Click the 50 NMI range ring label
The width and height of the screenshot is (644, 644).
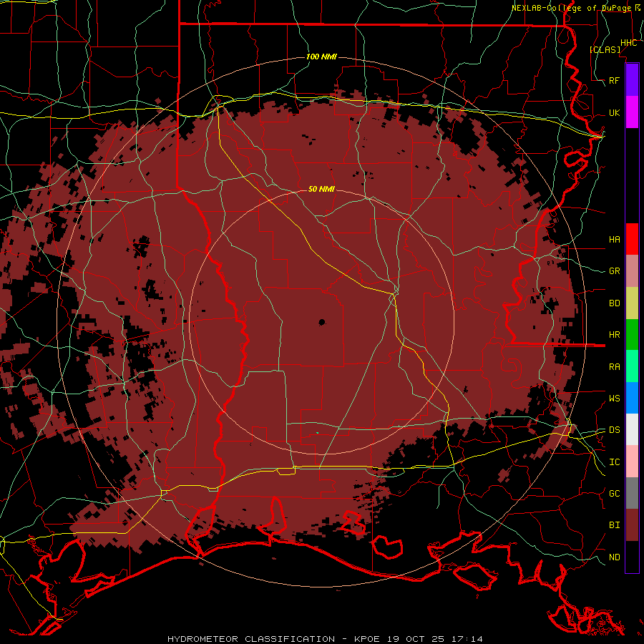[x=321, y=189]
